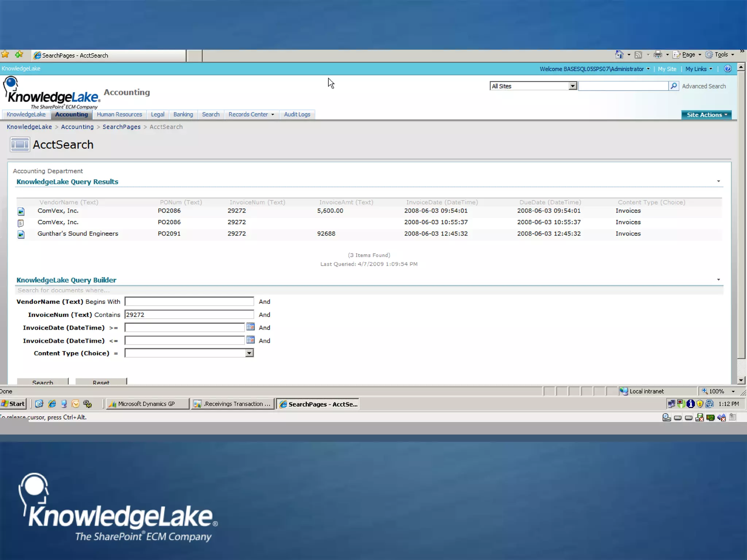Viewport: 747px width, 560px height.
Task: Click the SharePoint help icon
Action: pos(727,69)
